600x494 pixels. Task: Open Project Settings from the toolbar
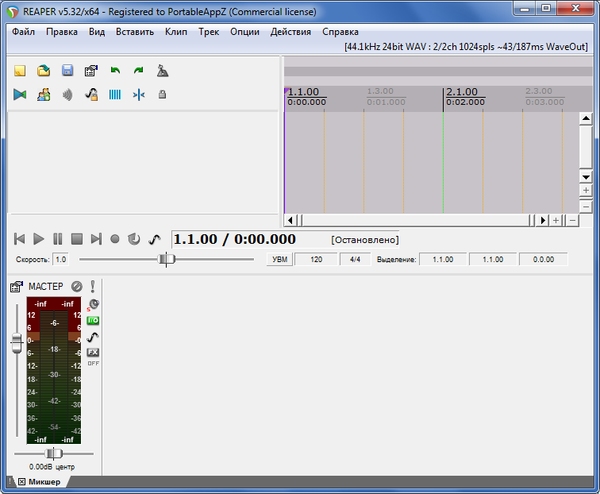[91, 71]
